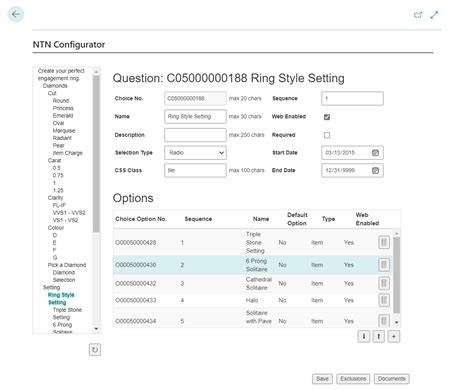474x390 pixels.
Task: Select the Colour tree node
Action: (x=56, y=228)
